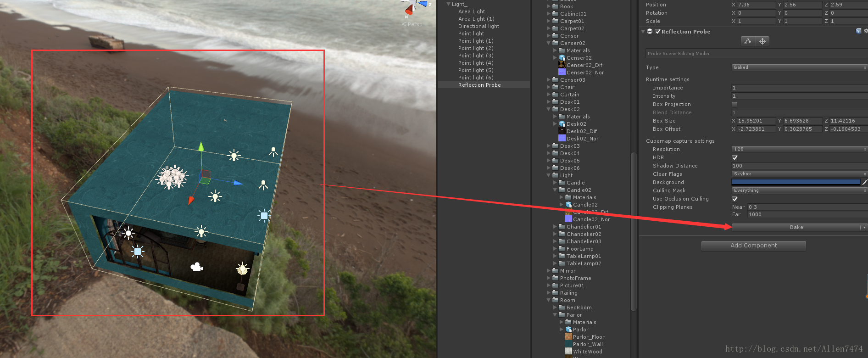868x358 pixels.
Task: Select Point light (3) in hierarchy
Action: (x=476, y=56)
